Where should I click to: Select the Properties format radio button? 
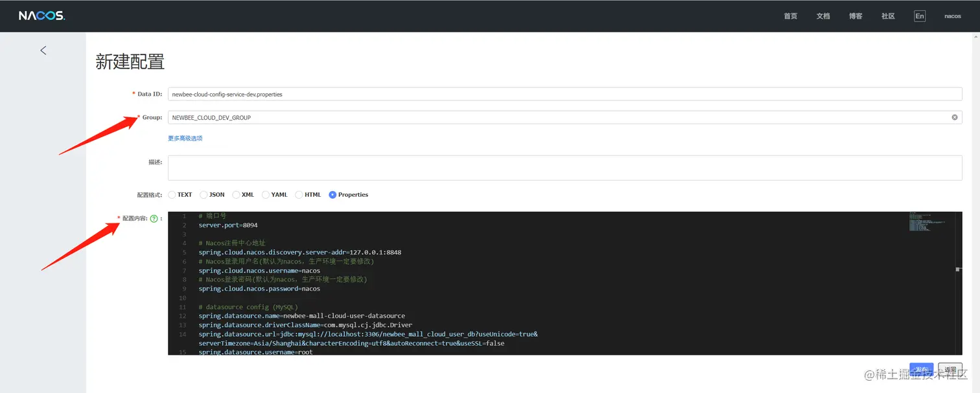point(332,195)
